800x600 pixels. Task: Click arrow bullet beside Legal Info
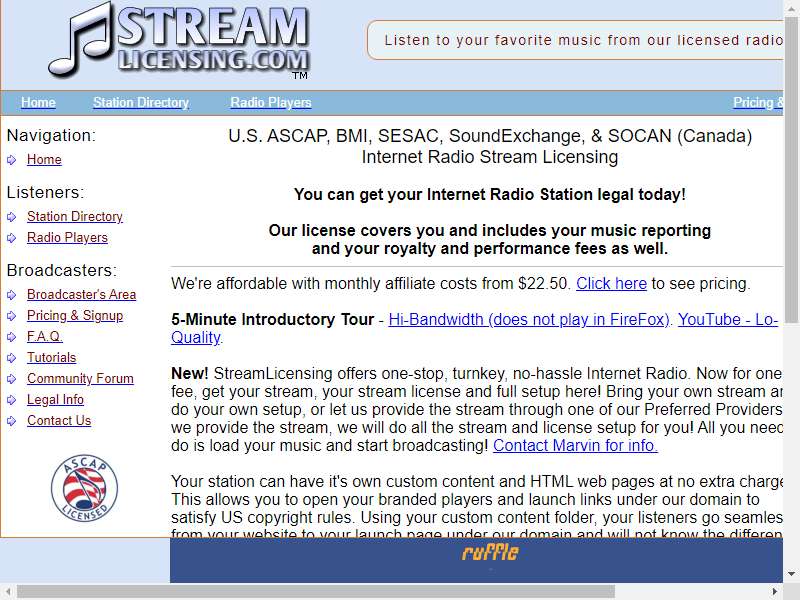click(12, 400)
